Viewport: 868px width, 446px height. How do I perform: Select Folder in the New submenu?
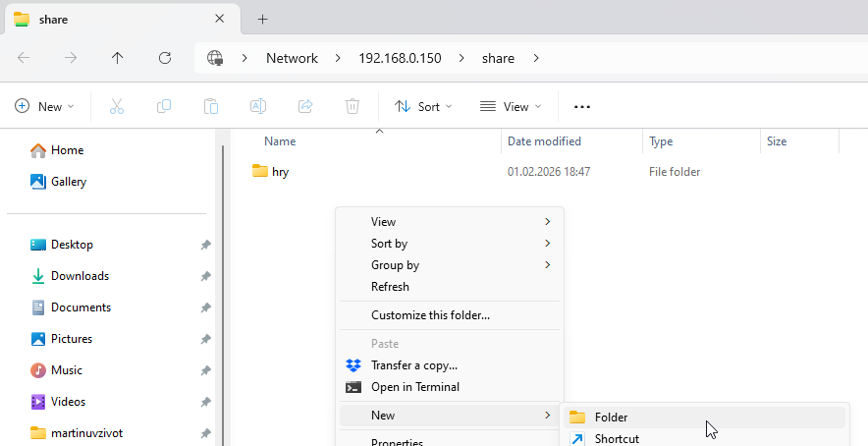click(x=611, y=418)
